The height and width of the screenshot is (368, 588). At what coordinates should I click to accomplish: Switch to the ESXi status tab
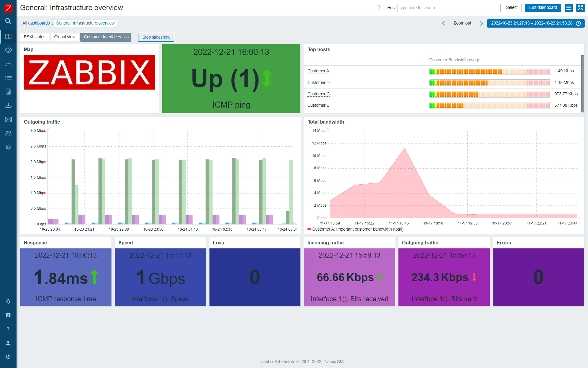point(34,37)
